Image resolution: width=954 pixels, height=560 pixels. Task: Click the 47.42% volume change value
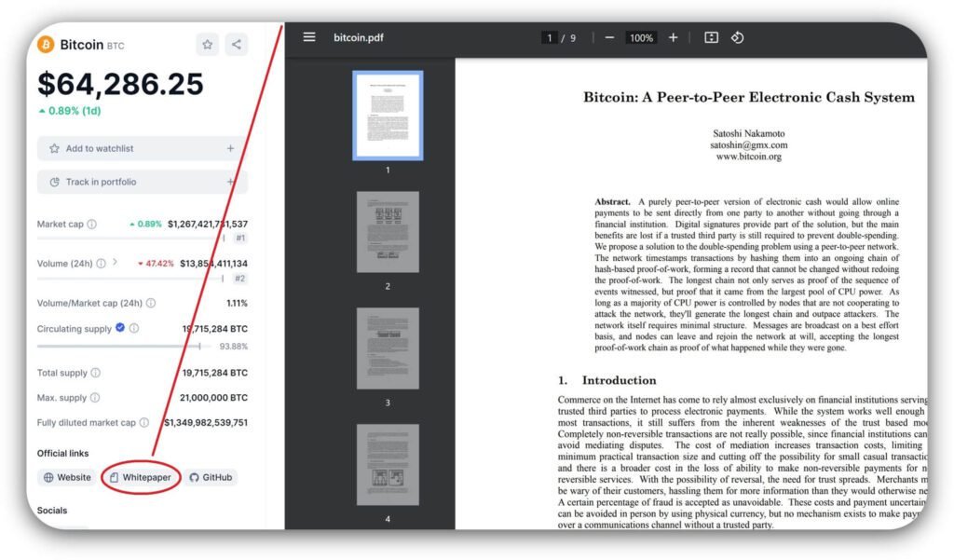tap(156, 264)
